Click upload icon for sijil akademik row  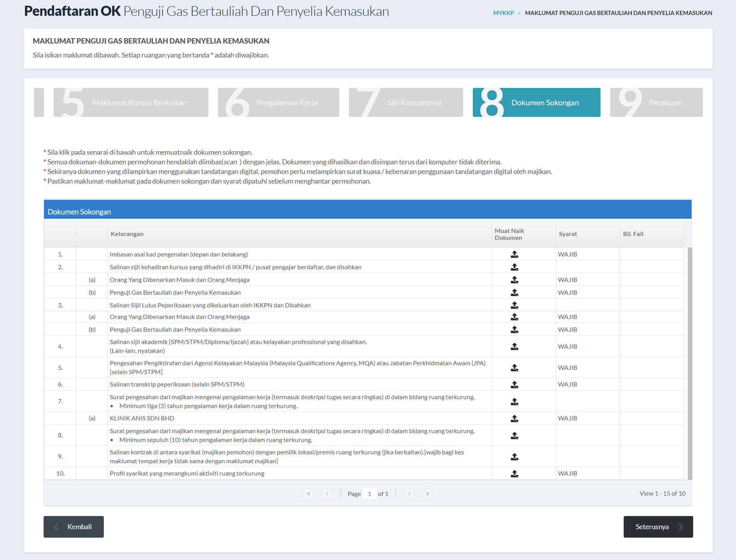(514, 346)
